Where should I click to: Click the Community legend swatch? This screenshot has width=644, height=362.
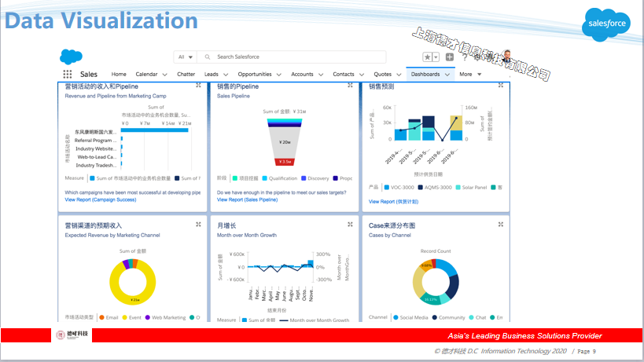[x=434, y=317]
